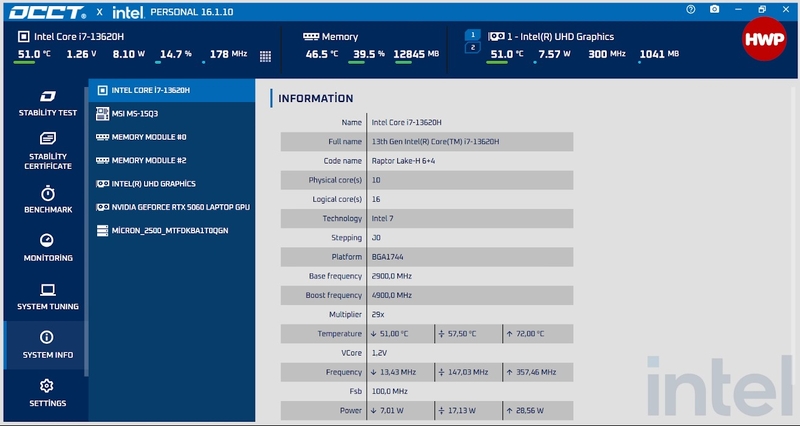Click Multiplier value 29x
Viewport: 800px width, 426px height.
[x=378, y=315]
